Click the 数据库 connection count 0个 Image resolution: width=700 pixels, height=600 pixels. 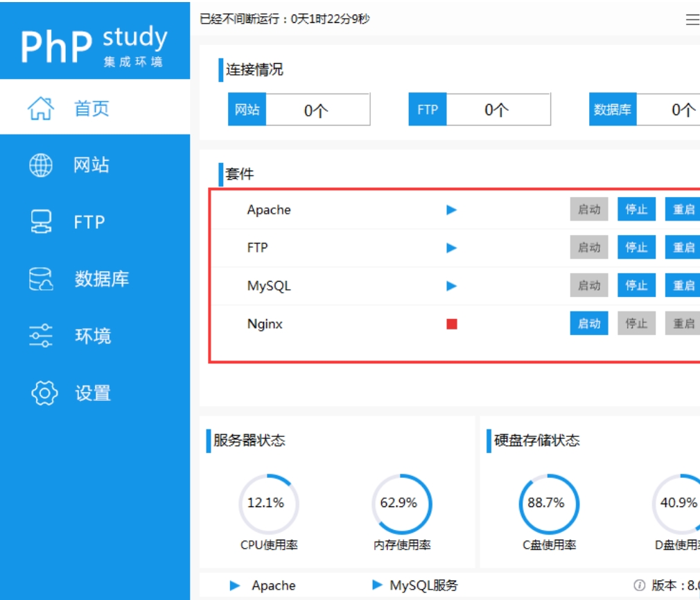pyautogui.click(x=668, y=110)
